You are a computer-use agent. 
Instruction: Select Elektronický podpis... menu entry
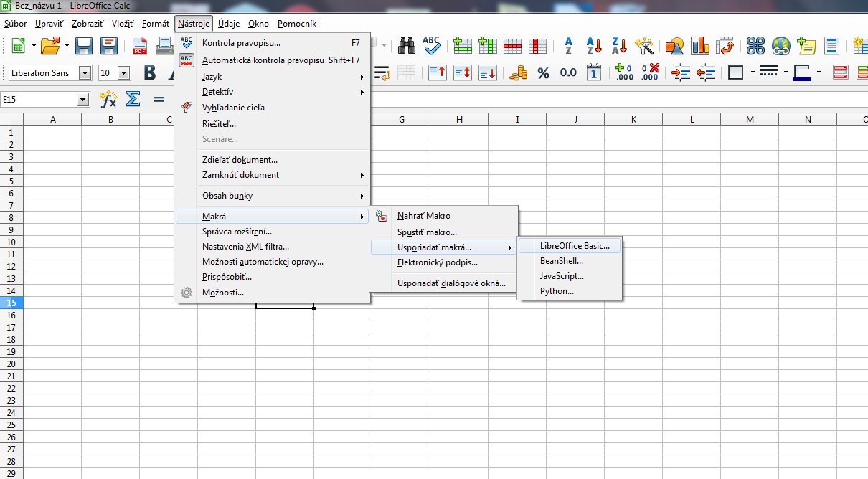pyautogui.click(x=443, y=262)
